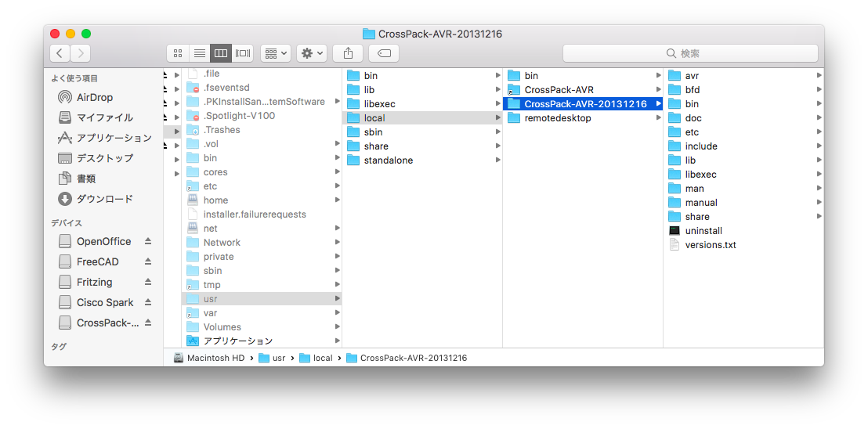Eject the OpenOffice volume
868x429 pixels.
click(148, 242)
